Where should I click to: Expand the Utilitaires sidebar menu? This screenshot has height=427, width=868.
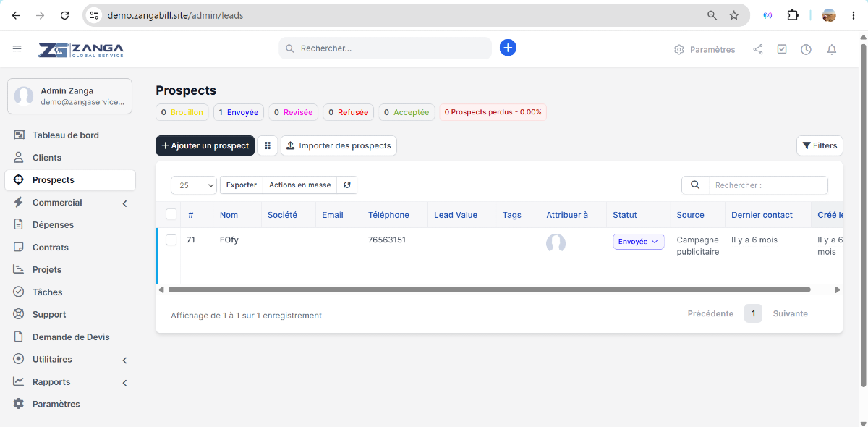pyautogui.click(x=70, y=360)
